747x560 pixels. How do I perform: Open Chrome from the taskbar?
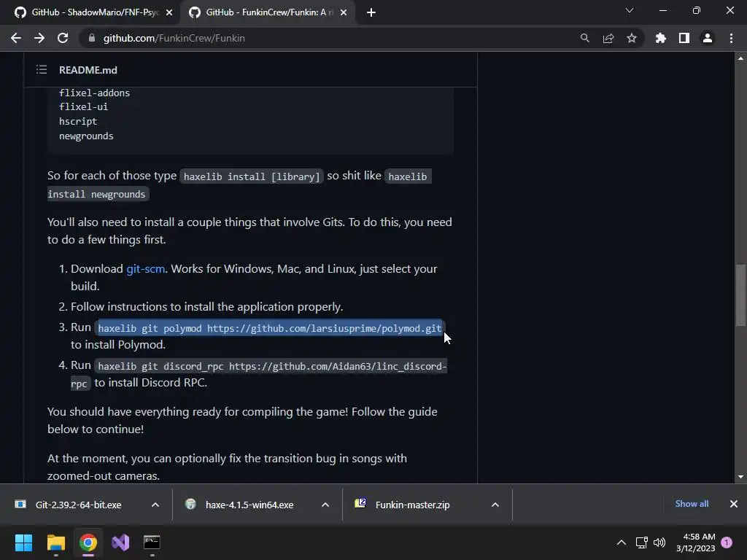click(x=88, y=542)
